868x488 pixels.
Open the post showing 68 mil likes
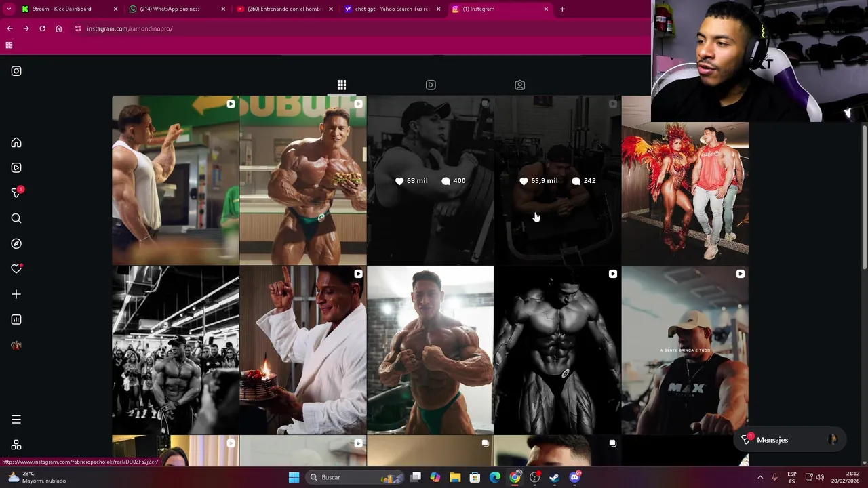point(430,180)
